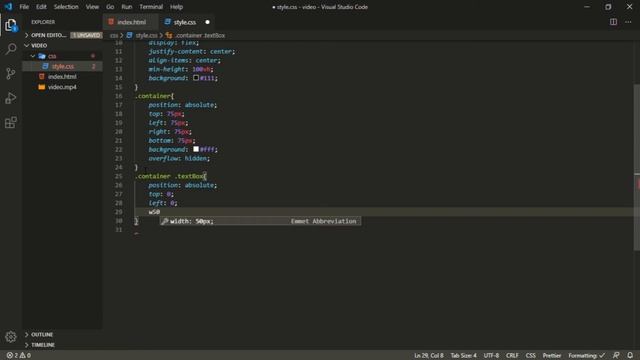Expand the Timeline panel

(61, 345)
